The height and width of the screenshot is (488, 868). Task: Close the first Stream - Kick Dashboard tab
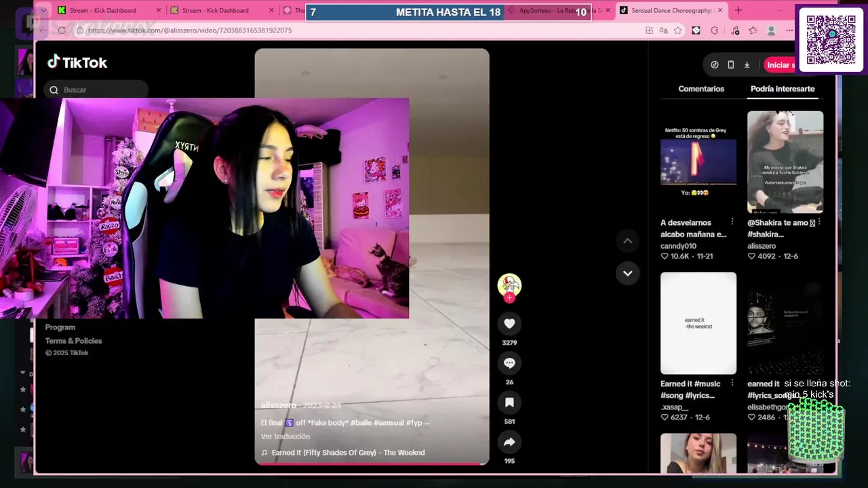pos(159,10)
